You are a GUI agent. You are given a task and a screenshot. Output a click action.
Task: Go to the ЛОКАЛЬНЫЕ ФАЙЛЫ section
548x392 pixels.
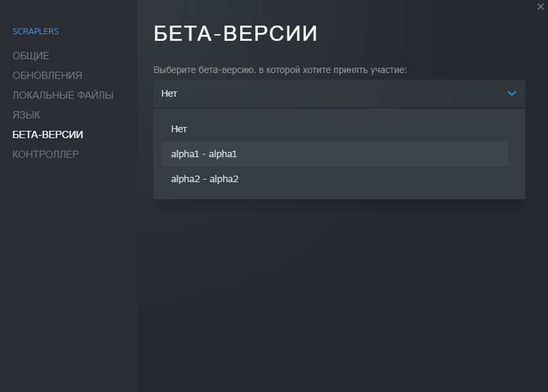[x=63, y=95]
